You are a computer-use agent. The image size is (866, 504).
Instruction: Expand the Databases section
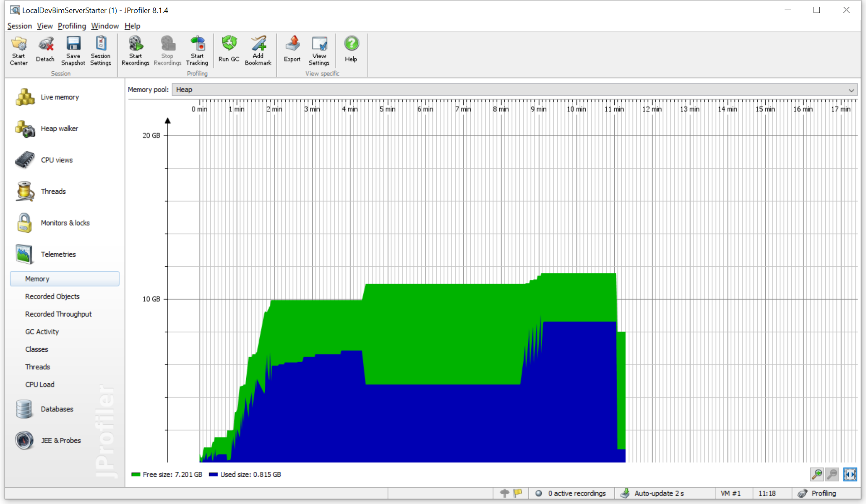pos(57,409)
